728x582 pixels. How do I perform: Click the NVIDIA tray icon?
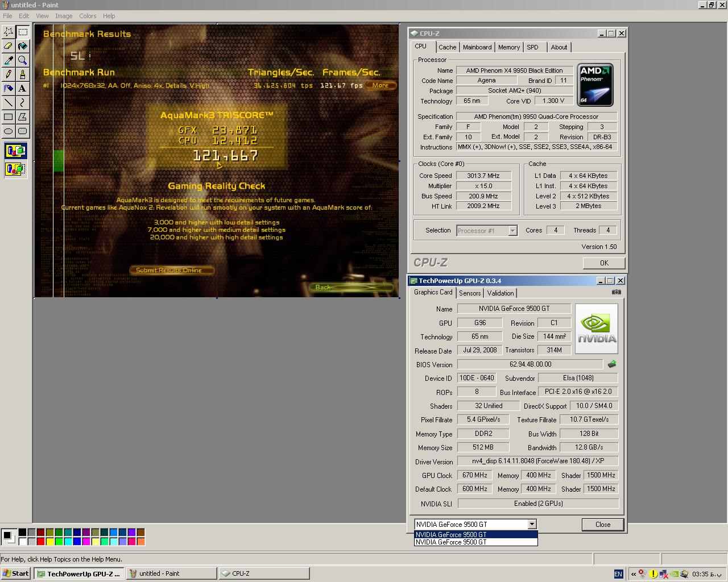click(x=675, y=574)
